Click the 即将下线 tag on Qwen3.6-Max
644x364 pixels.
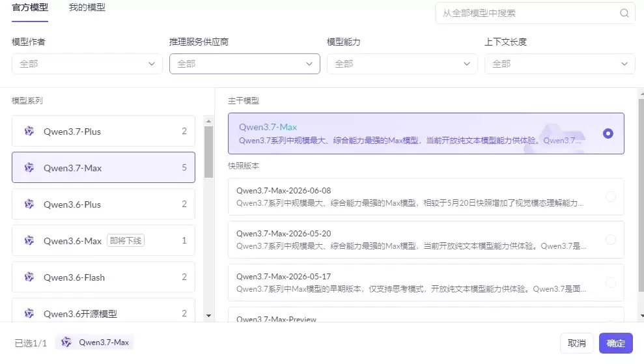(x=126, y=240)
